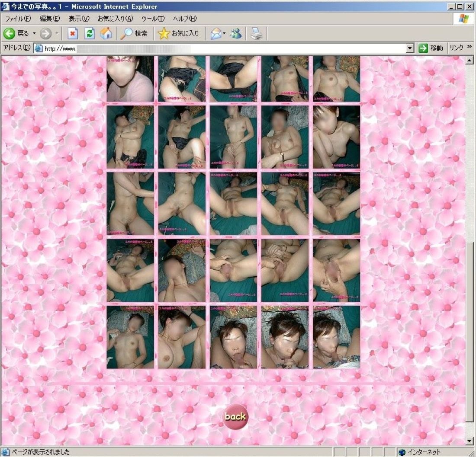Screen dimensions: 476x457
Task: Open the address bar dropdown list
Action: pyautogui.click(x=410, y=48)
